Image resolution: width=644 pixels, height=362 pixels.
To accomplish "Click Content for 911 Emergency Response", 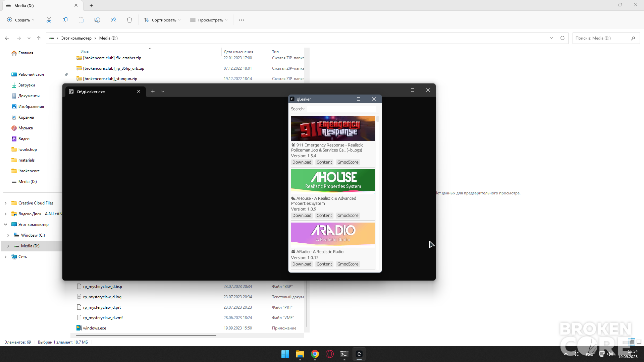I will pyautogui.click(x=324, y=162).
